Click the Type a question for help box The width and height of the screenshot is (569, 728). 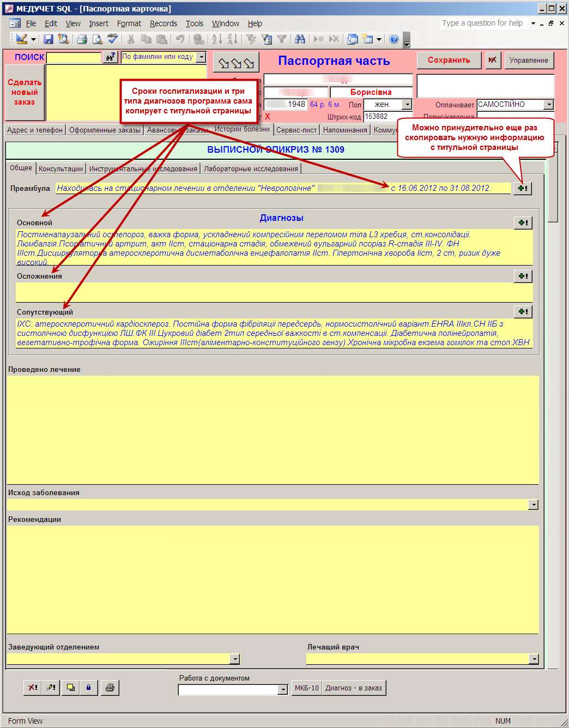click(484, 23)
